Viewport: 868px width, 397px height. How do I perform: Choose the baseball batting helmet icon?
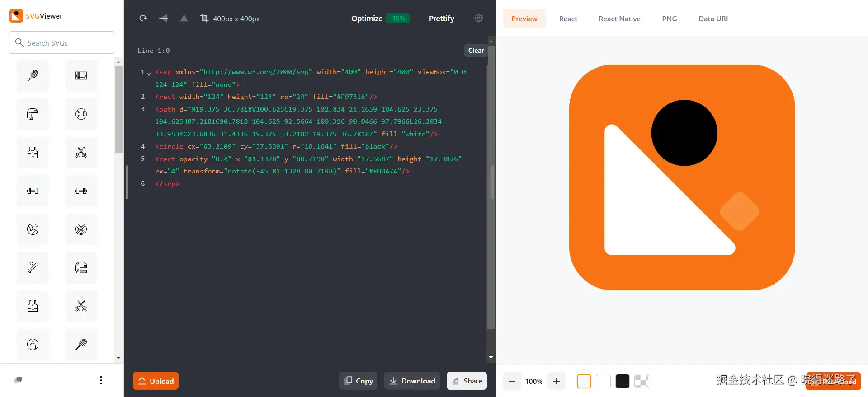33,114
